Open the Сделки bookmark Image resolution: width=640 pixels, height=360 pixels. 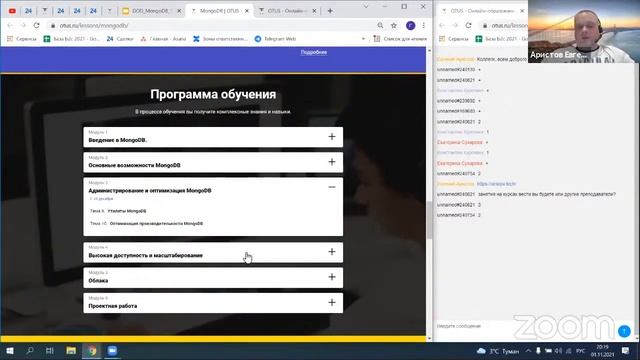coord(120,39)
